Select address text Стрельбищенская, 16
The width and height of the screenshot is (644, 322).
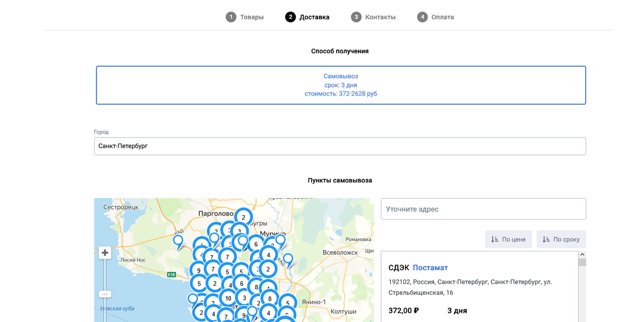421,293
